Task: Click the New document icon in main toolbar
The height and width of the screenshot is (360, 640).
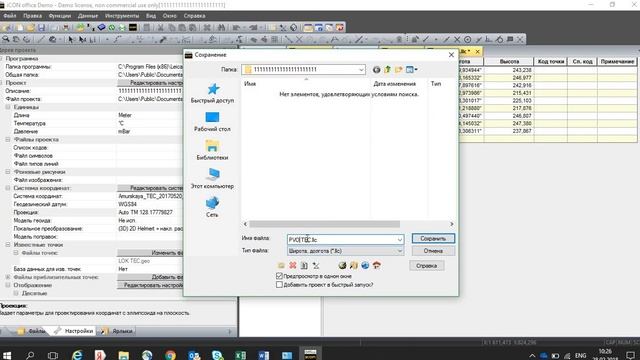Action: click(20, 28)
